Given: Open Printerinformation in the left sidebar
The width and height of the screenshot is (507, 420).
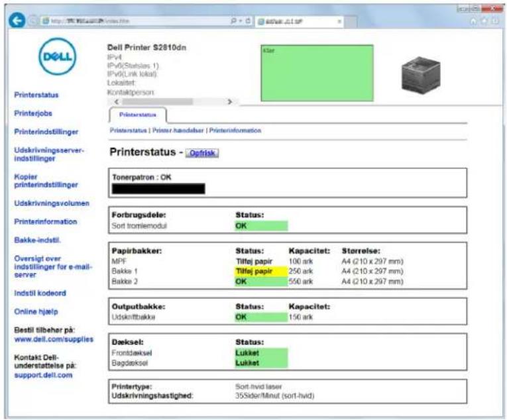Looking at the screenshot, I should [46, 221].
